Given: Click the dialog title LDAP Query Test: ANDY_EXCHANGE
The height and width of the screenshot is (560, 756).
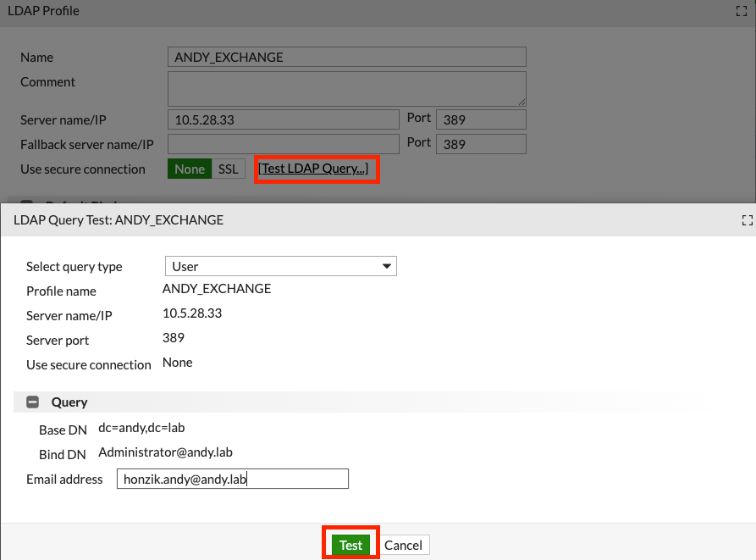Looking at the screenshot, I should pos(119,220).
